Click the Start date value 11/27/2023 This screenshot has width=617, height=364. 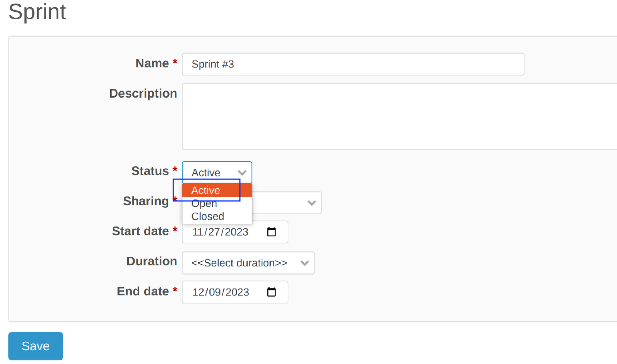pyautogui.click(x=220, y=232)
